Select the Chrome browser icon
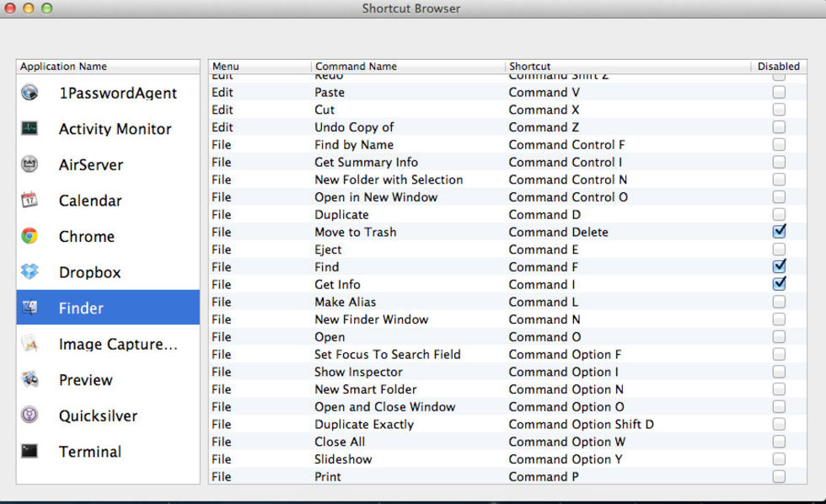Screen dimensions: 826x504 pyautogui.click(x=30, y=237)
